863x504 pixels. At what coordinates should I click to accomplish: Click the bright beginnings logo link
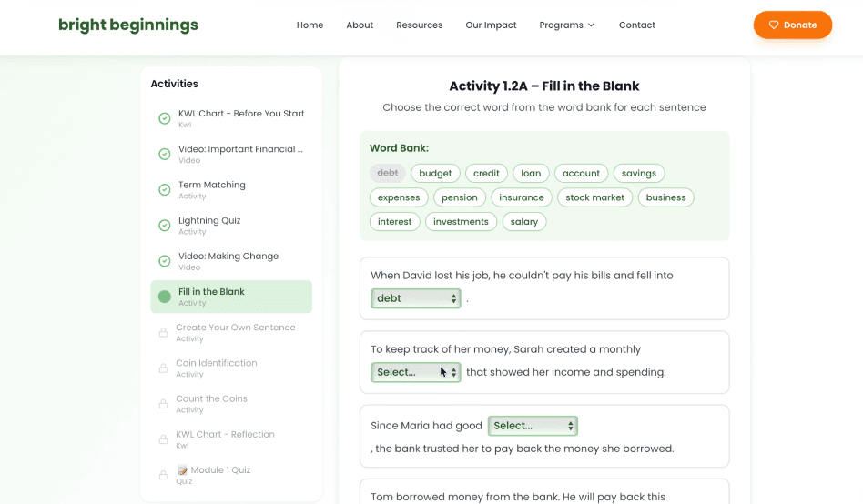(128, 25)
